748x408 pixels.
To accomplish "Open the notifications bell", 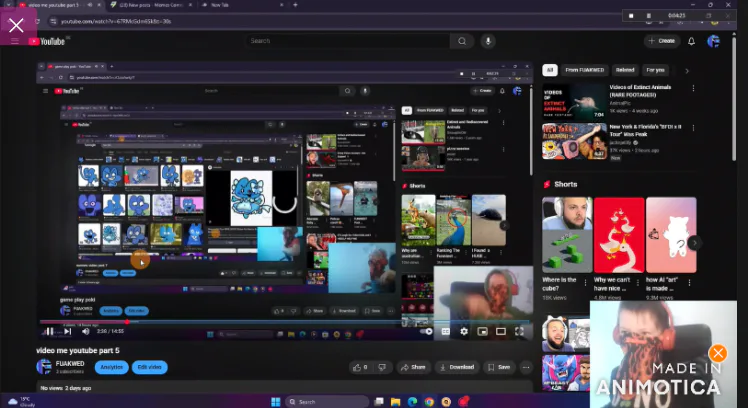I will [691, 41].
